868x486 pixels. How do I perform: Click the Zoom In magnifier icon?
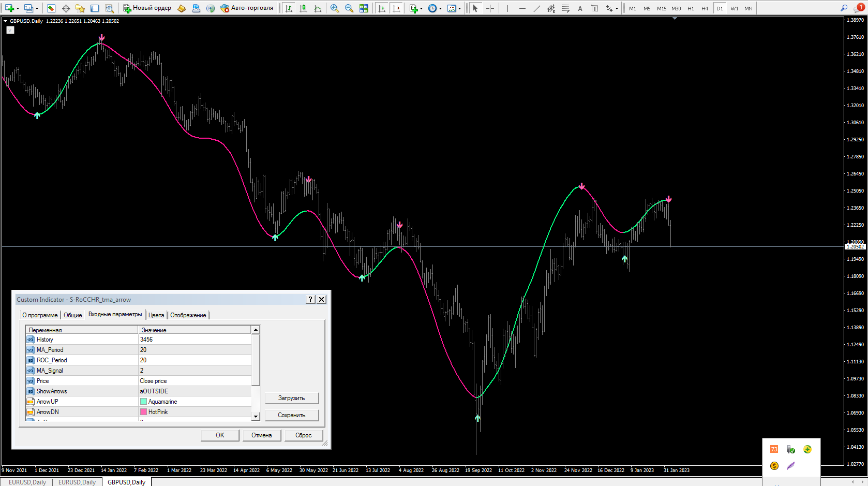pos(335,8)
